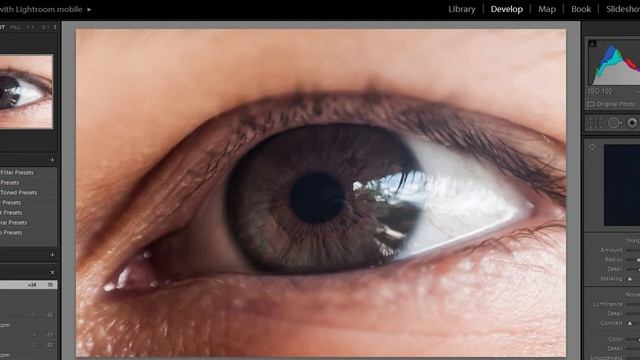The height and width of the screenshot is (360, 640).
Task: Open the Book module
Action: pyautogui.click(x=581, y=9)
